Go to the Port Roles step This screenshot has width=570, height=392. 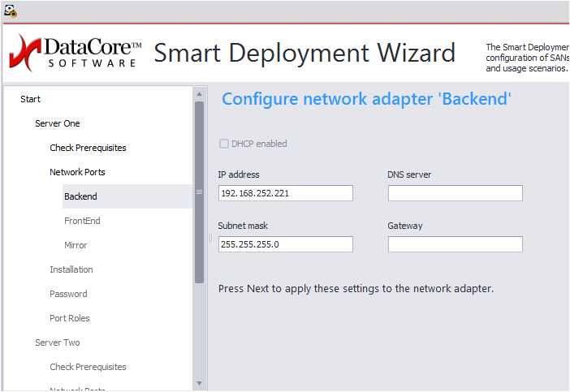point(70,318)
